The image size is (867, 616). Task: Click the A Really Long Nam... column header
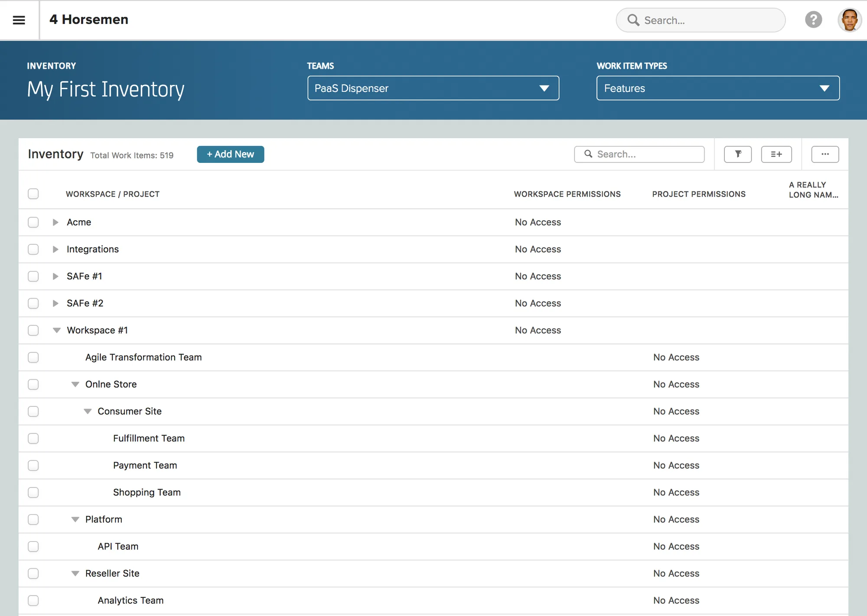click(x=813, y=190)
